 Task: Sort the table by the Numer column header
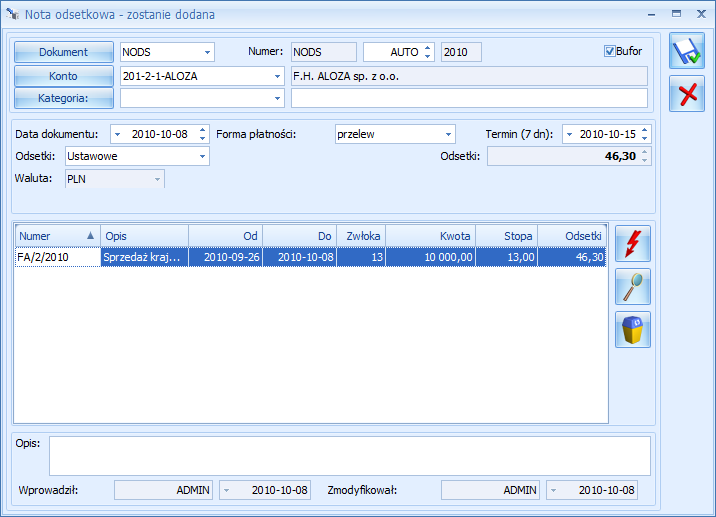[x=57, y=236]
